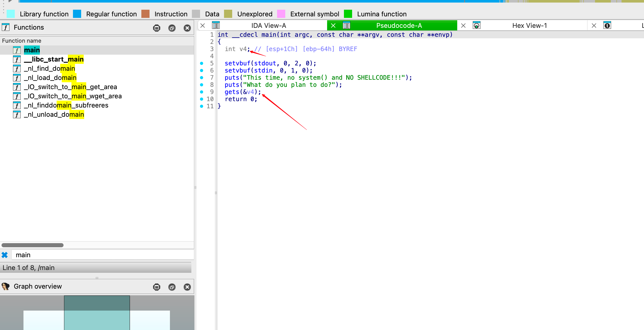Click the tab icon right of Hex View-1
This screenshot has width=644, height=330.
(x=607, y=25)
